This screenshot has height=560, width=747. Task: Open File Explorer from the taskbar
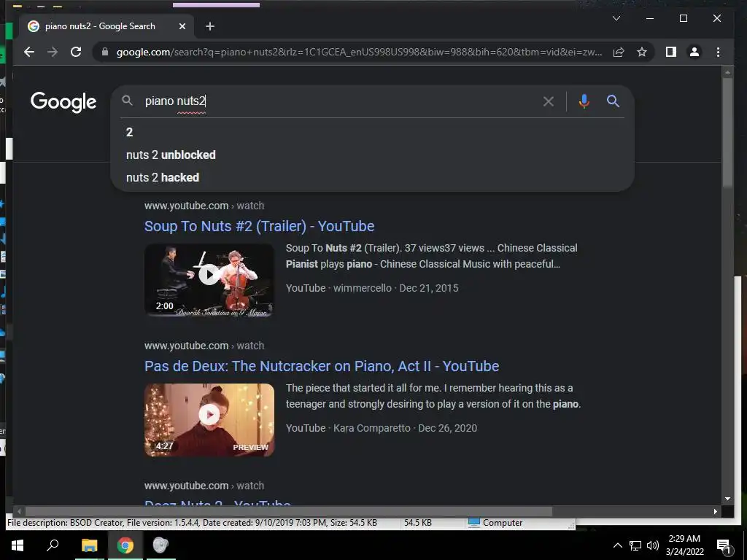click(89, 545)
